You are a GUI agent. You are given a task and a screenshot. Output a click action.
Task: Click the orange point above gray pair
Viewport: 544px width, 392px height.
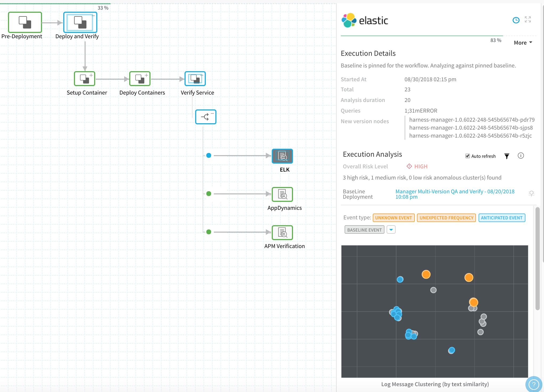(474, 302)
